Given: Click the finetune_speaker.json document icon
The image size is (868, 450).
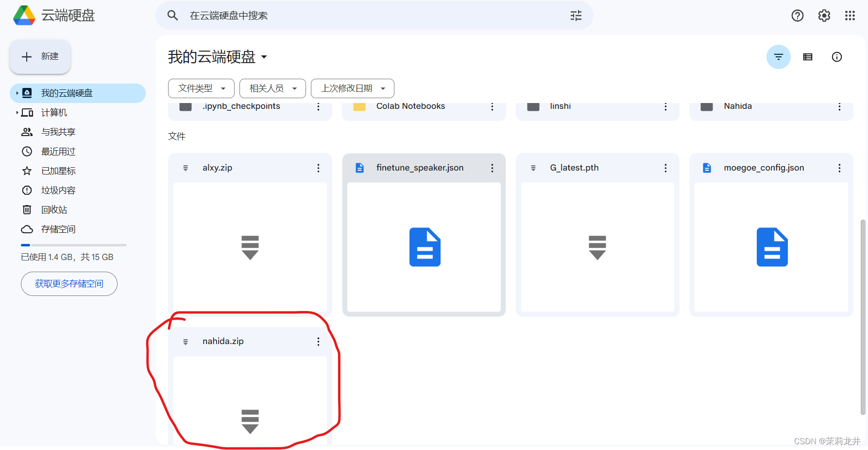Looking at the screenshot, I should pos(359,168).
